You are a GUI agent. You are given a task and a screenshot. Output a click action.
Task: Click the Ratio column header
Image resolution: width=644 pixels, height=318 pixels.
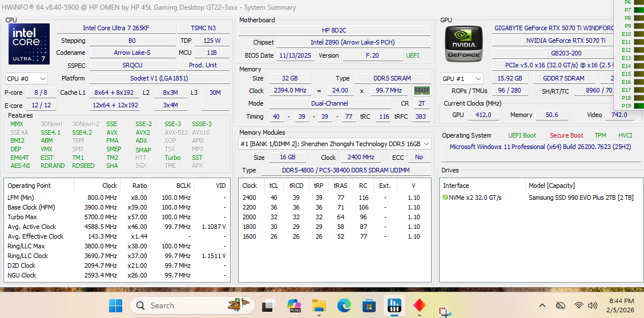pyautogui.click(x=135, y=186)
